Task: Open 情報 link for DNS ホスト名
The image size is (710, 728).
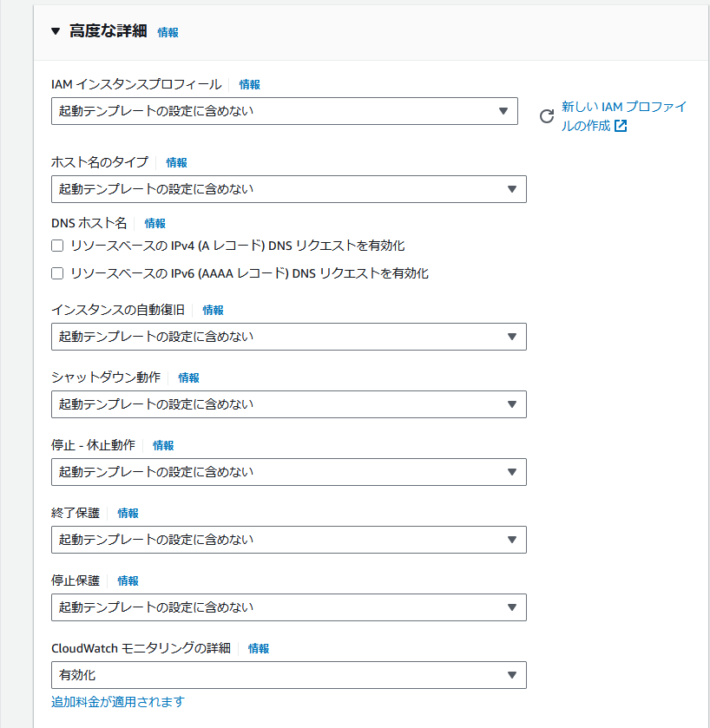Action: pyautogui.click(x=154, y=223)
